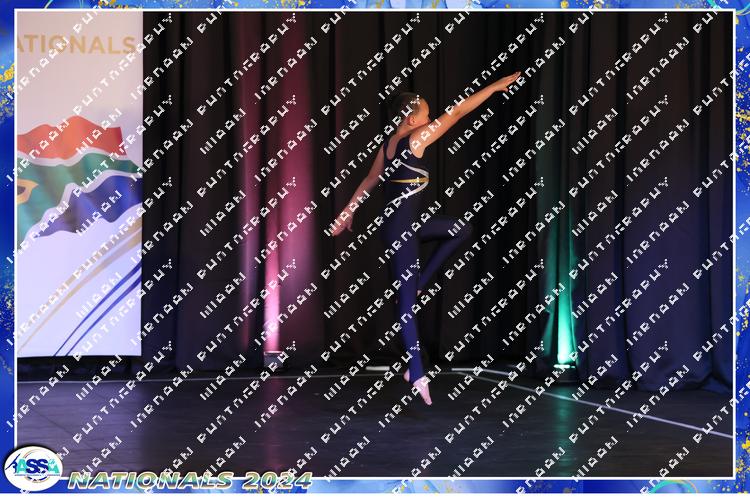750x500 pixels.
Task: Click the dancer's lowered left hand
Action: (x=339, y=225)
